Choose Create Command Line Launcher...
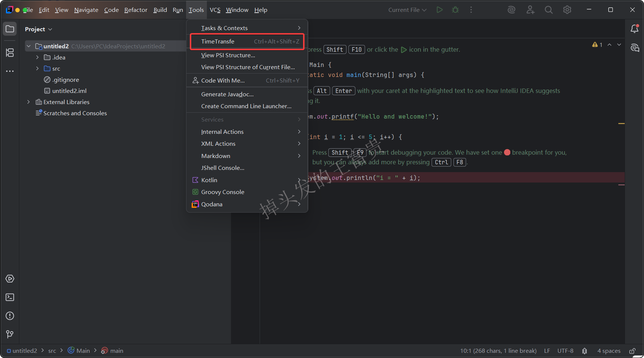Image resolution: width=644 pixels, height=358 pixels. pyautogui.click(x=247, y=106)
